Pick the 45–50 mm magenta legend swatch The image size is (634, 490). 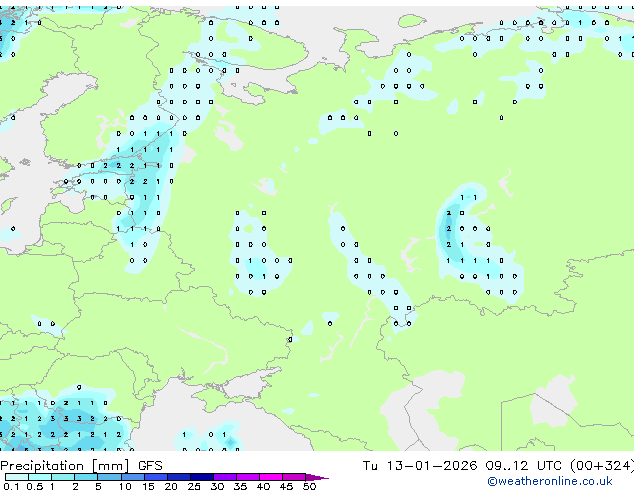click(x=294, y=477)
